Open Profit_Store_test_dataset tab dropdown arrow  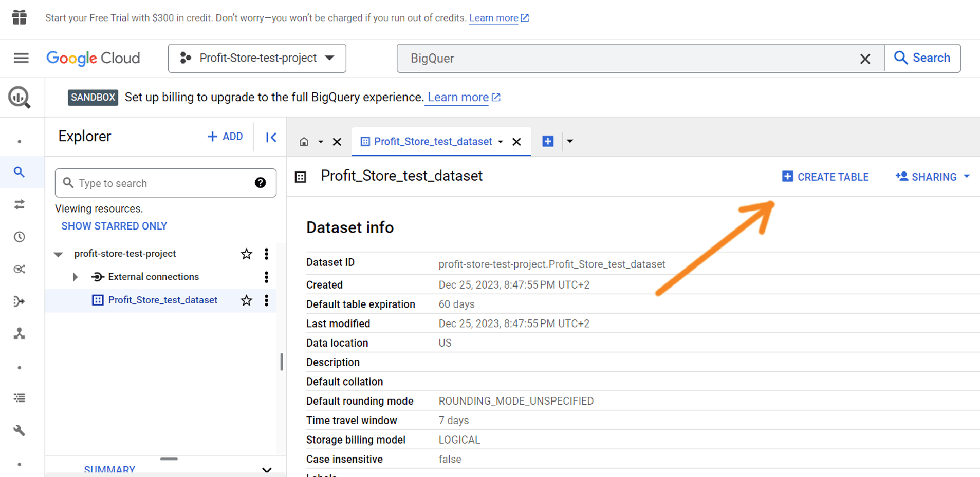(x=501, y=142)
